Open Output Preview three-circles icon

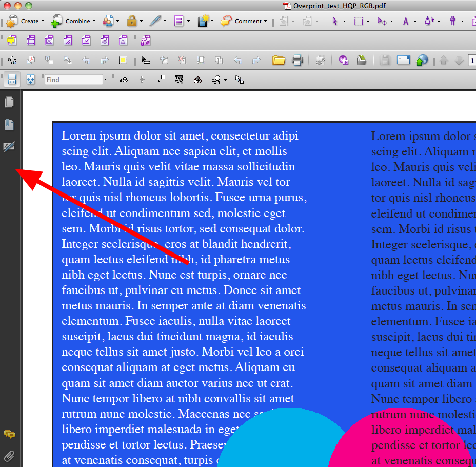tap(197, 80)
